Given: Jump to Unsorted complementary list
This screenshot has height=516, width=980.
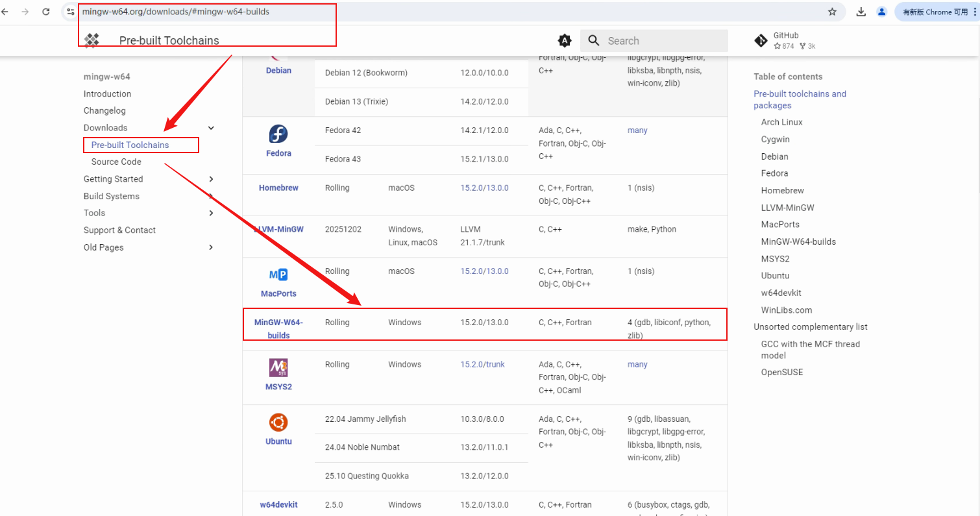Looking at the screenshot, I should [x=810, y=327].
